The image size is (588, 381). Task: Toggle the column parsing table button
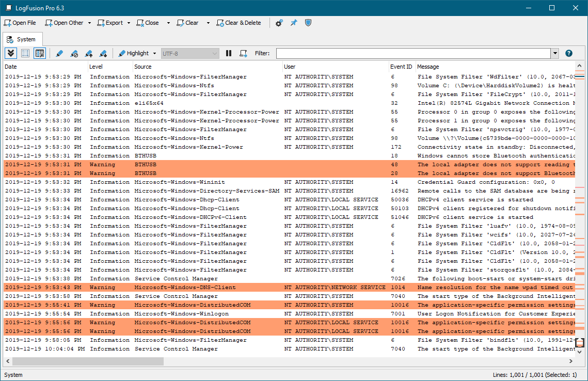40,53
